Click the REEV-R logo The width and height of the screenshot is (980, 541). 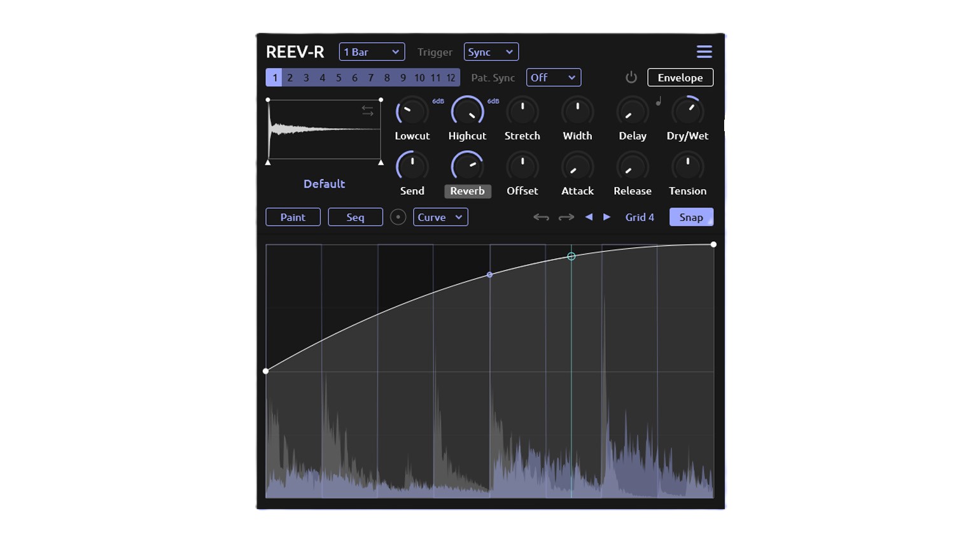click(295, 52)
